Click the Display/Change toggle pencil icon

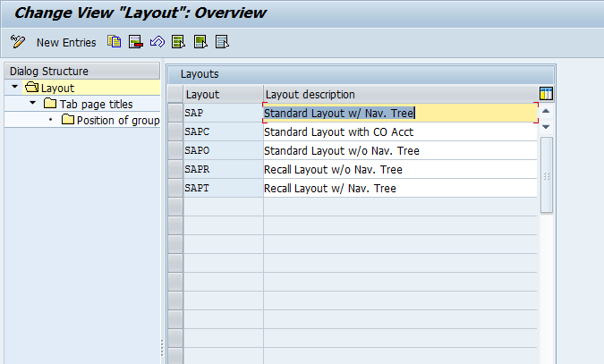[x=18, y=42]
